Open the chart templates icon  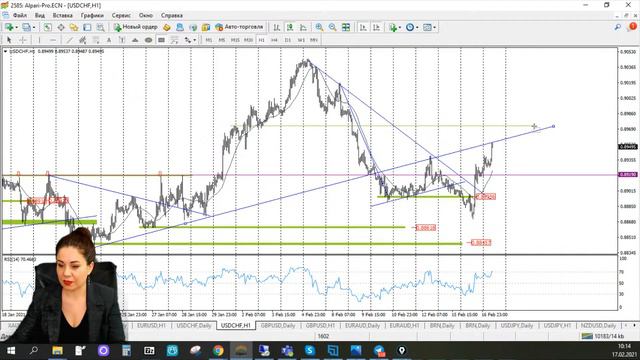pos(427,27)
